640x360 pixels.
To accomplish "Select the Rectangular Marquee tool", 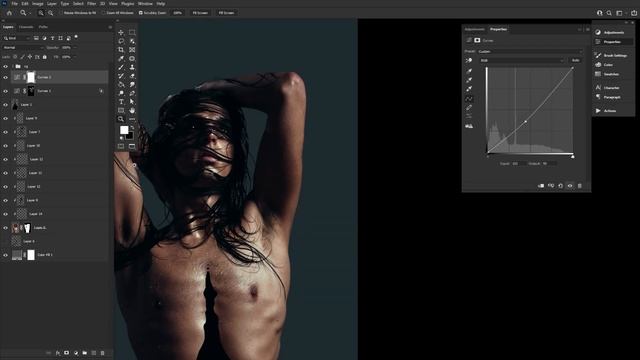I will (x=132, y=32).
